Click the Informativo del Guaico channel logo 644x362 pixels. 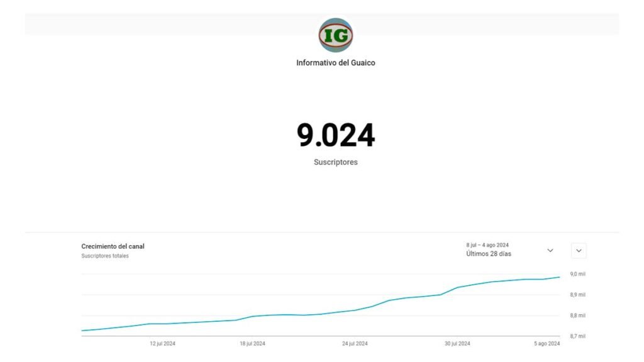point(336,35)
